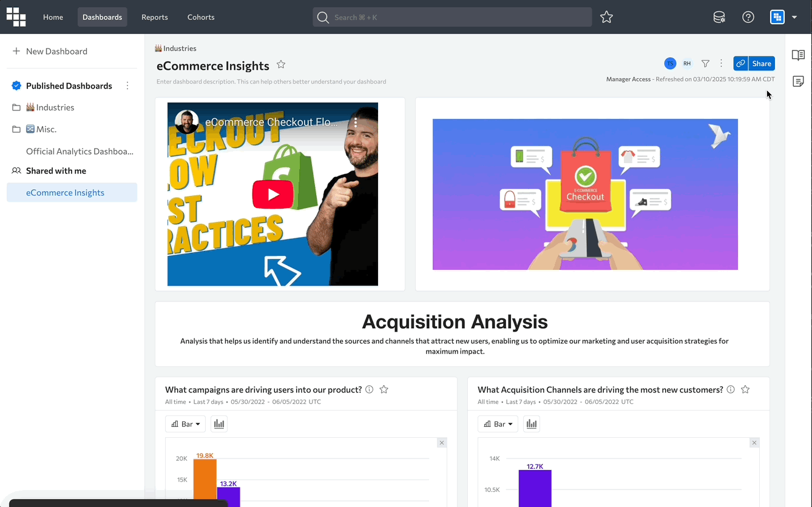
Task: Close campaigns chart annotation X
Action: 442,443
